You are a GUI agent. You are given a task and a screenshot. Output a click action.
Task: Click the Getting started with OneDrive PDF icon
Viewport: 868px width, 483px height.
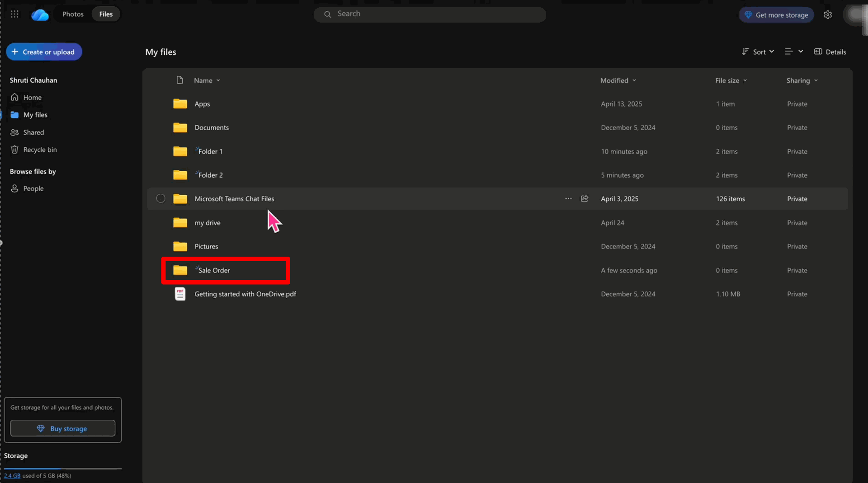[180, 294]
